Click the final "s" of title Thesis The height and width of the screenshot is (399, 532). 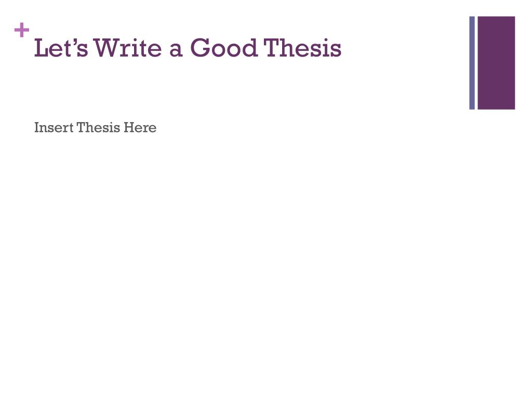[336, 50]
